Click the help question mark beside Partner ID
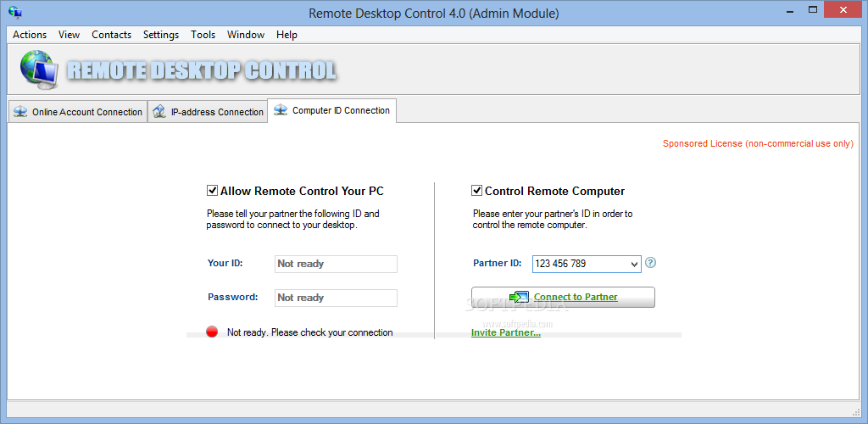 tap(651, 263)
